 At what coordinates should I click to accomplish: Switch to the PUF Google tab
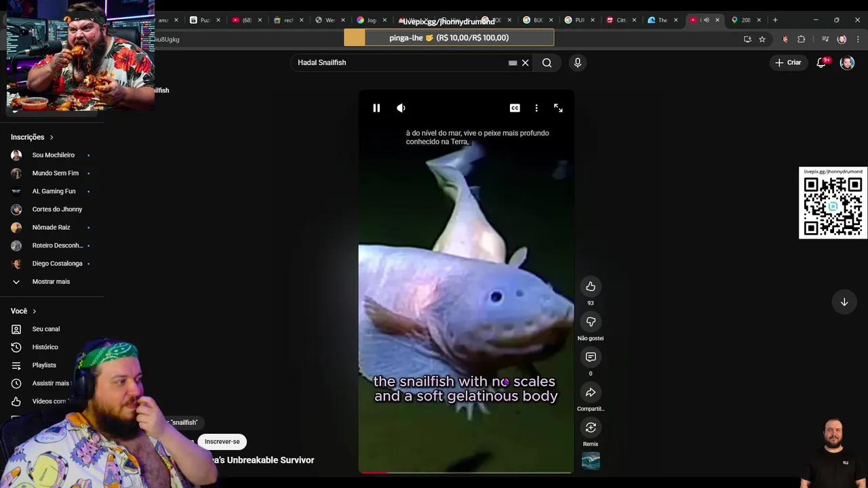coord(578,20)
